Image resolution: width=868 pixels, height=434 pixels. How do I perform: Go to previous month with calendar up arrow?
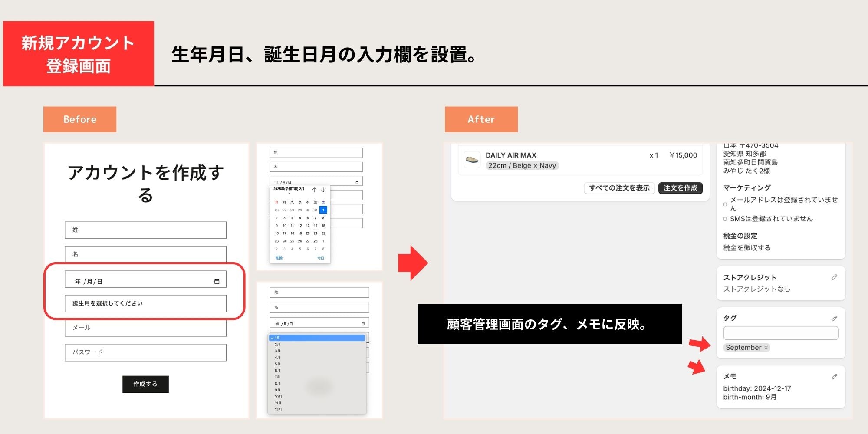click(315, 190)
